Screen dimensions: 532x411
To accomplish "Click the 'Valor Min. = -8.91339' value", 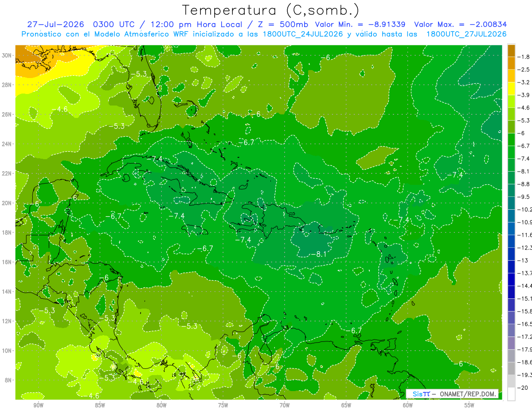I will click(x=361, y=24).
